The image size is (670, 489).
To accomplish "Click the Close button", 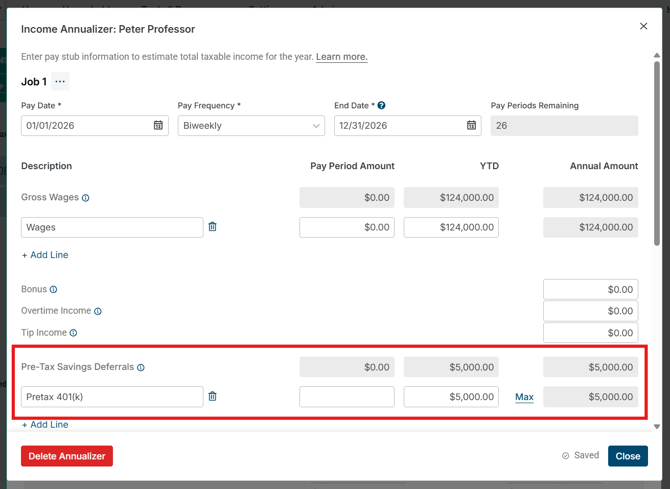I will [x=627, y=456].
